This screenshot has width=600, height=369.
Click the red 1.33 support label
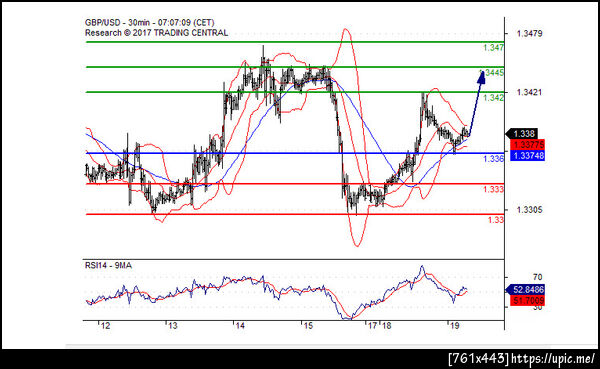[x=496, y=220]
